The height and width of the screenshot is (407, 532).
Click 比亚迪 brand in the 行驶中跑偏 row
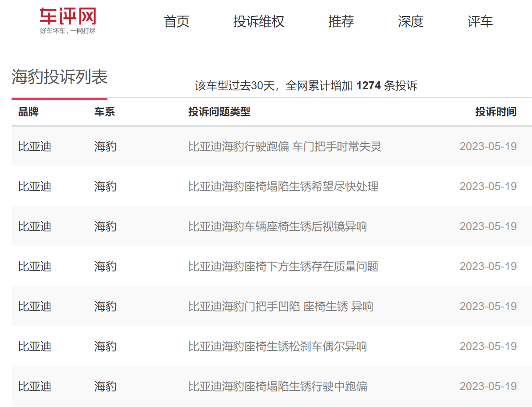click(35, 386)
